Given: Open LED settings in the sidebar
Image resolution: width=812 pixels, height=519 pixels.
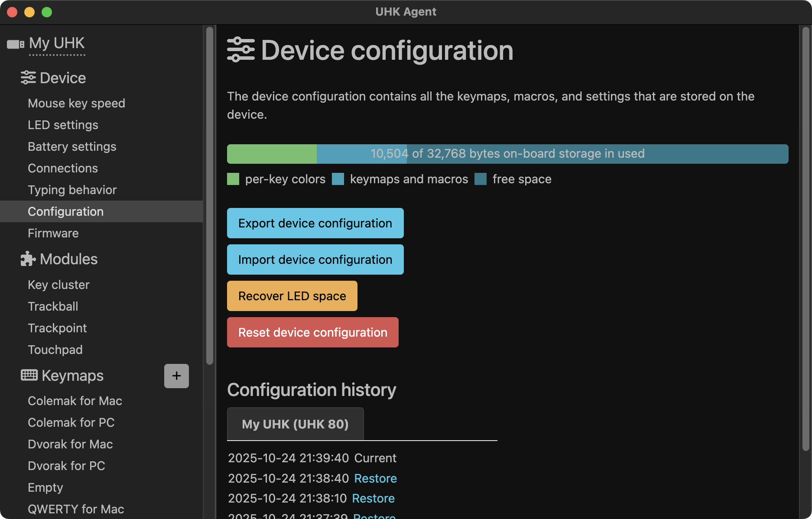Looking at the screenshot, I should tap(63, 125).
